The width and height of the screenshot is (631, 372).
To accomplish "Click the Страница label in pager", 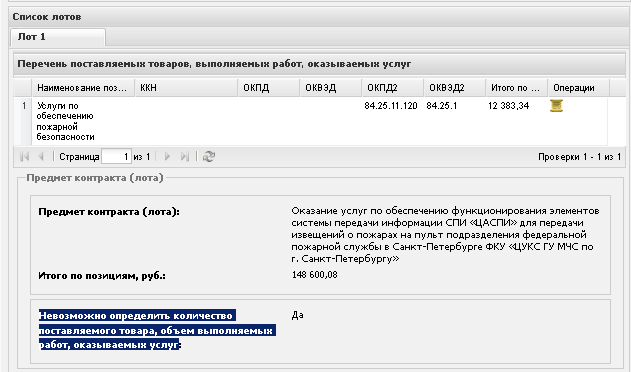I will coord(79,157).
